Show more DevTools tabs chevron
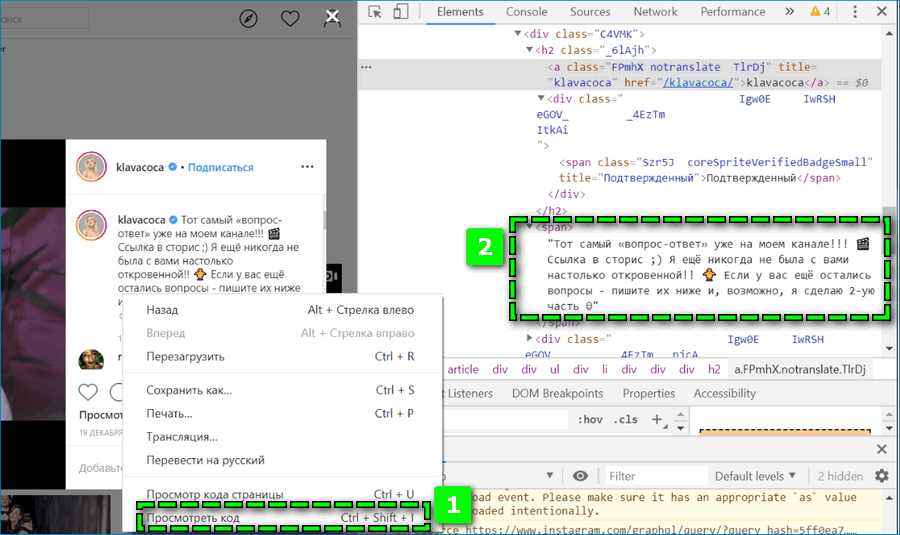Image resolution: width=900 pixels, height=535 pixels. [789, 12]
